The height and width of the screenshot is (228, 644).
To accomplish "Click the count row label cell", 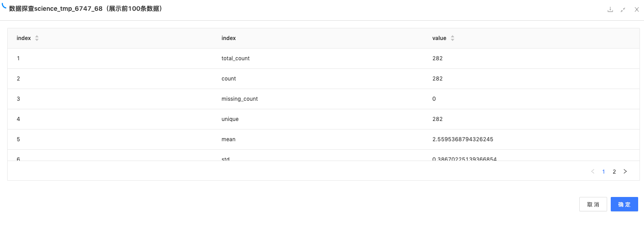I will pyautogui.click(x=229, y=79).
